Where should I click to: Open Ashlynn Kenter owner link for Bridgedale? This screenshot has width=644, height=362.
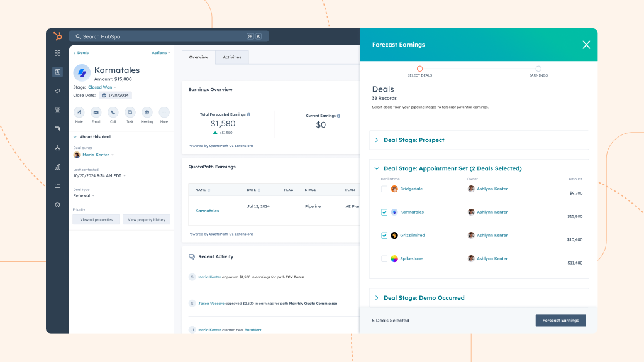point(492,189)
